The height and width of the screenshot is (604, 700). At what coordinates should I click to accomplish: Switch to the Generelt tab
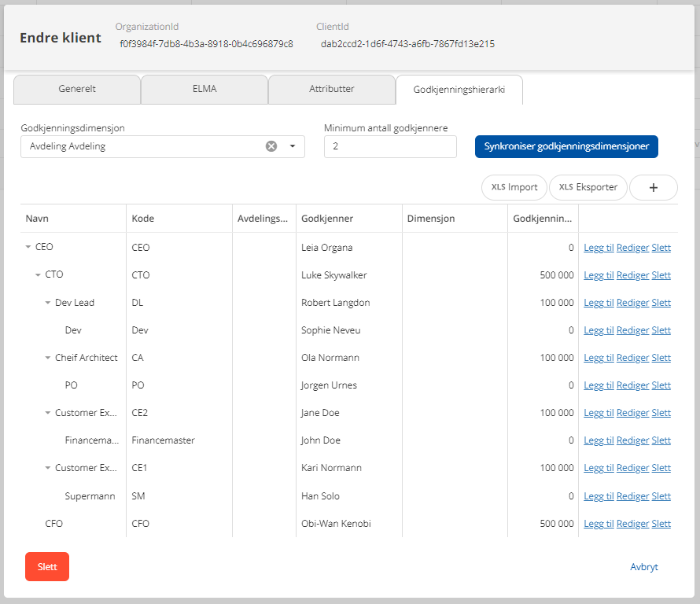tap(77, 89)
